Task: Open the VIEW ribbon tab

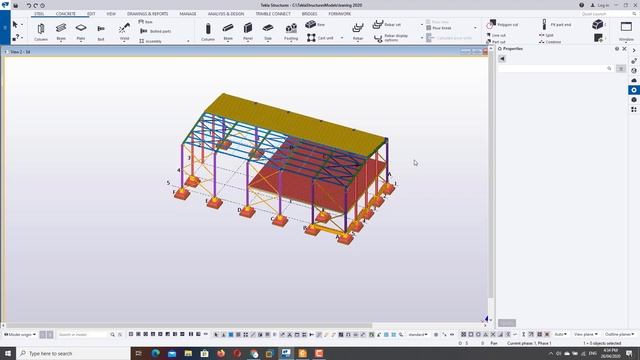Action: pyautogui.click(x=111, y=14)
